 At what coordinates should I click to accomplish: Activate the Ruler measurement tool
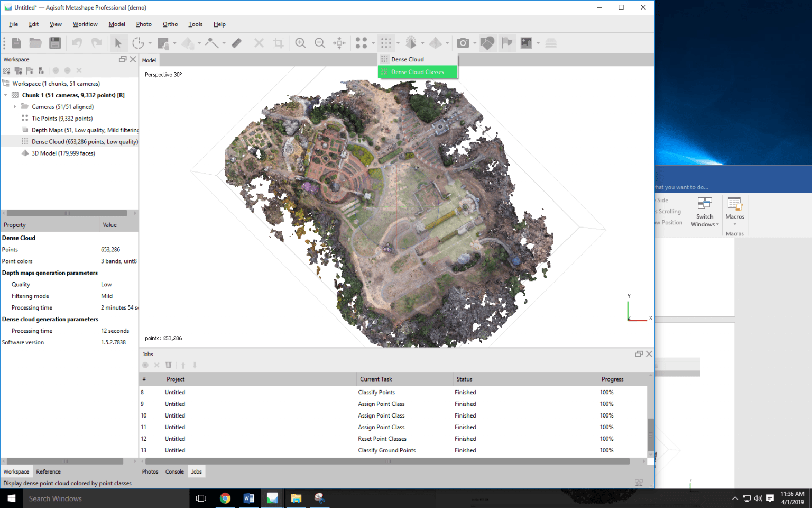click(236, 43)
